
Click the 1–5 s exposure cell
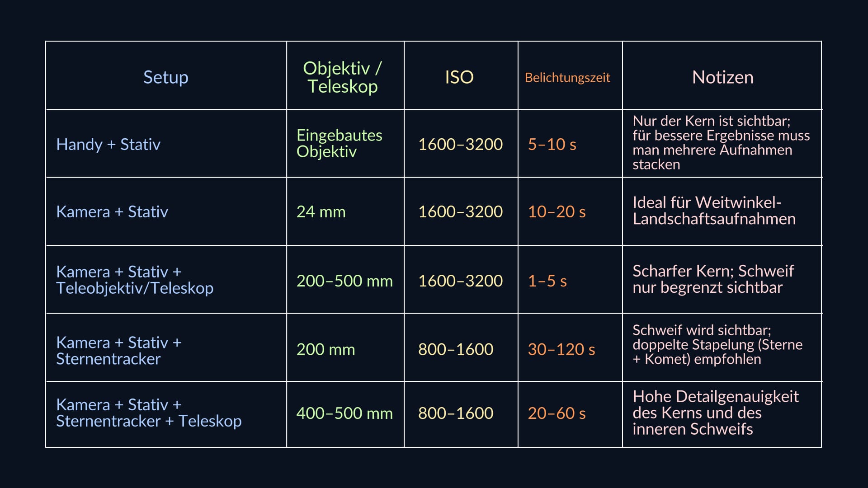(547, 281)
